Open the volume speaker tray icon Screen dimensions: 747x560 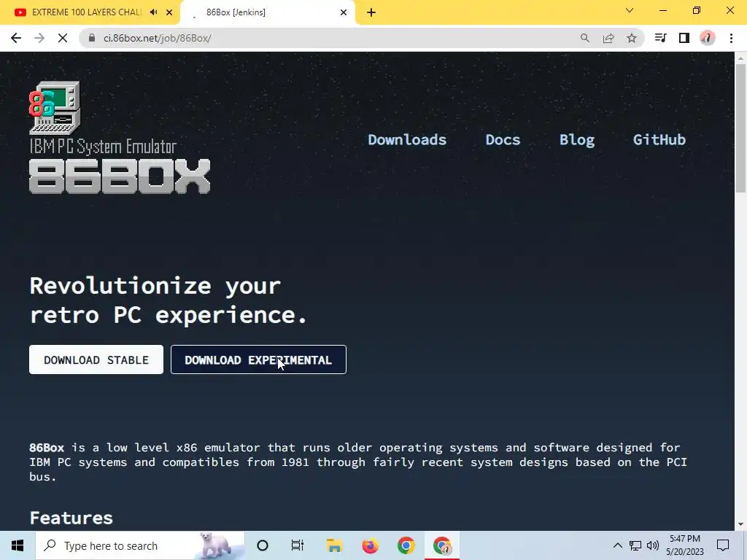[653, 545]
